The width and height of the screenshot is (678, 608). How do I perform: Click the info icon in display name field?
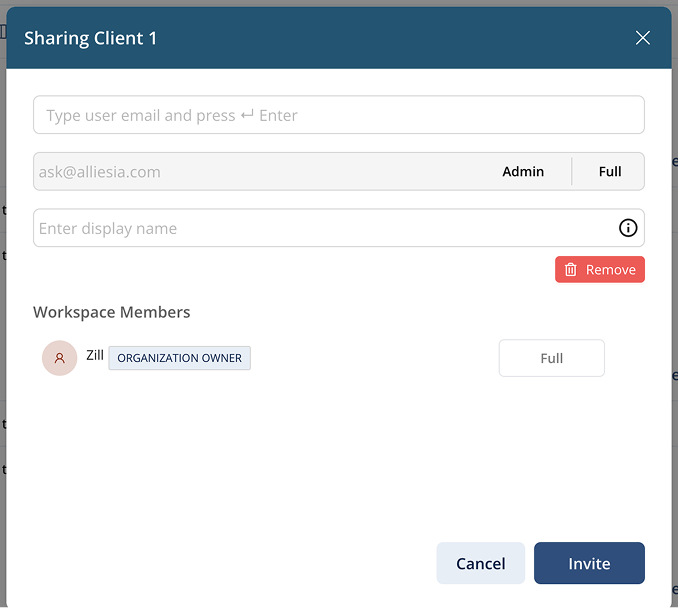coord(628,228)
